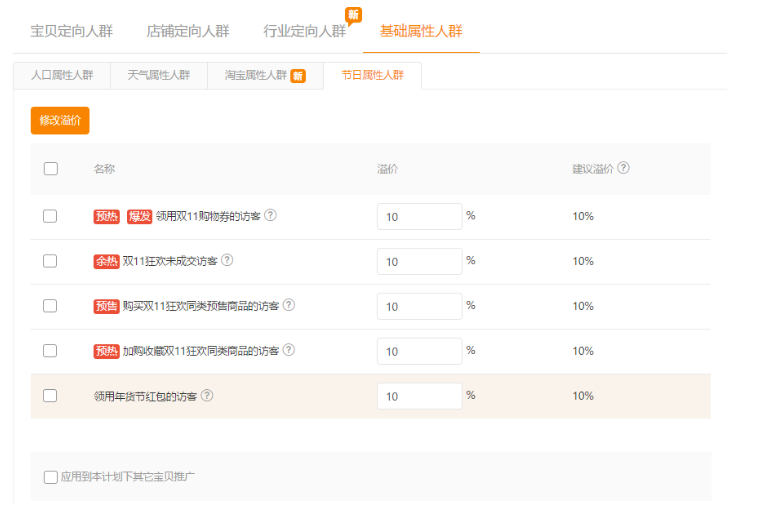Click help icon beside 领用年货节红包的访客

coord(207,395)
